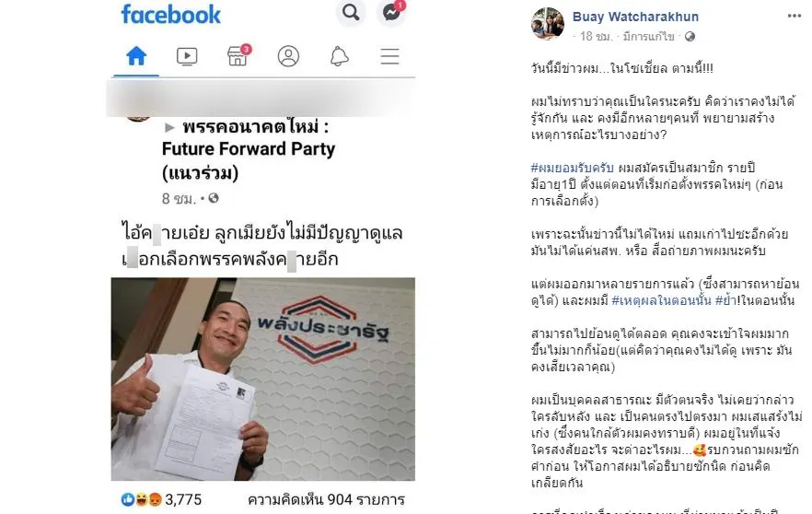The image size is (812, 514).
Task: View the 3,775 reactions list
Action: [x=161, y=499]
